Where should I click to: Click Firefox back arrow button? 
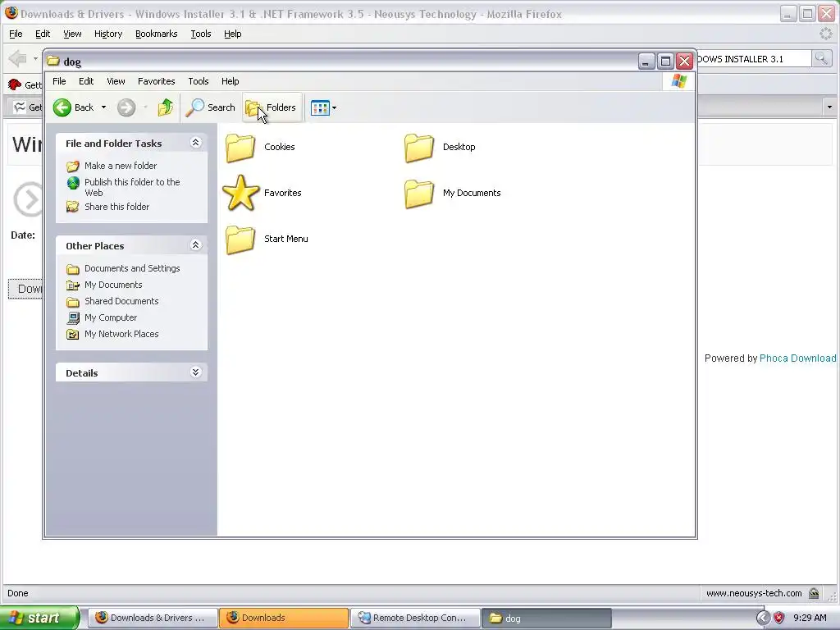(17, 58)
